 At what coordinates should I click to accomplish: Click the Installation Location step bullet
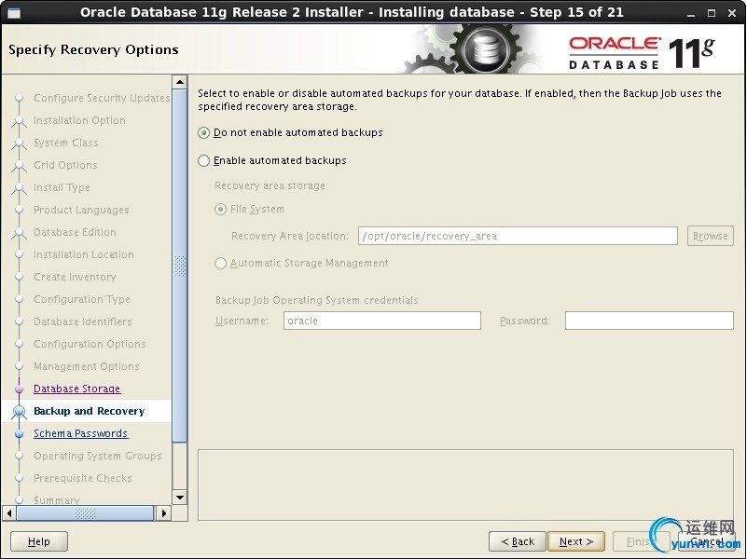tap(19, 254)
